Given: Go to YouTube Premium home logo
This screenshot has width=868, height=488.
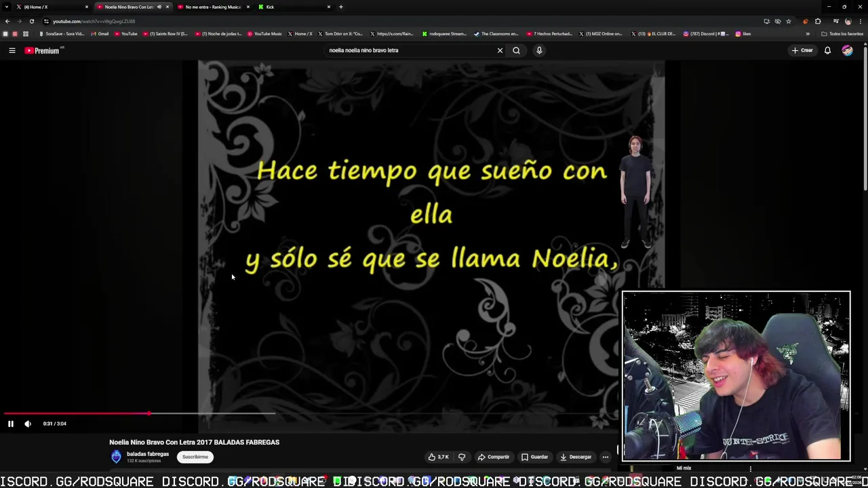Looking at the screenshot, I should [43, 50].
